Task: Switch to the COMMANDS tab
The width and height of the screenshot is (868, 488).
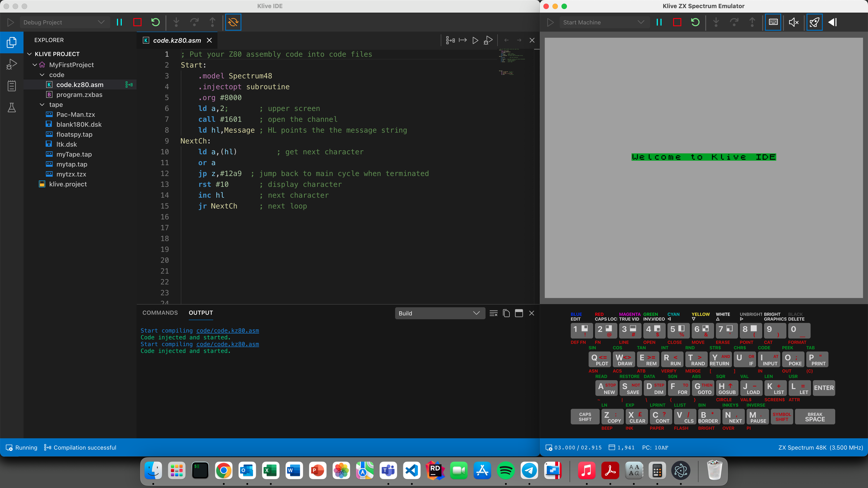Action: [x=160, y=313]
